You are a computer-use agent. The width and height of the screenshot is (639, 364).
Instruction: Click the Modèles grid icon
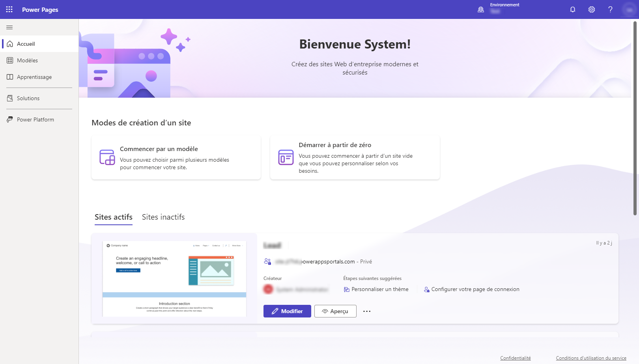point(10,60)
